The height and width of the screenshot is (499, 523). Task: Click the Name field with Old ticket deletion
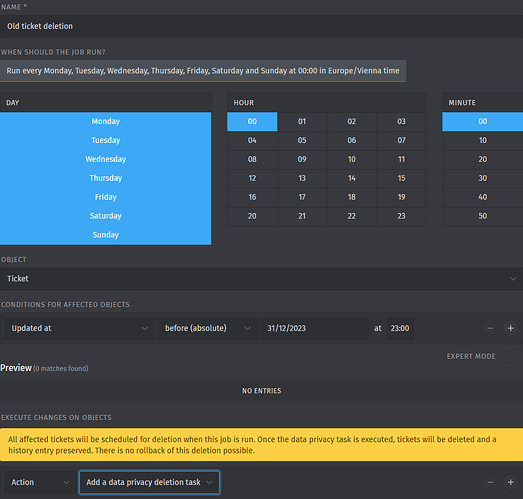[x=262, y=26]
